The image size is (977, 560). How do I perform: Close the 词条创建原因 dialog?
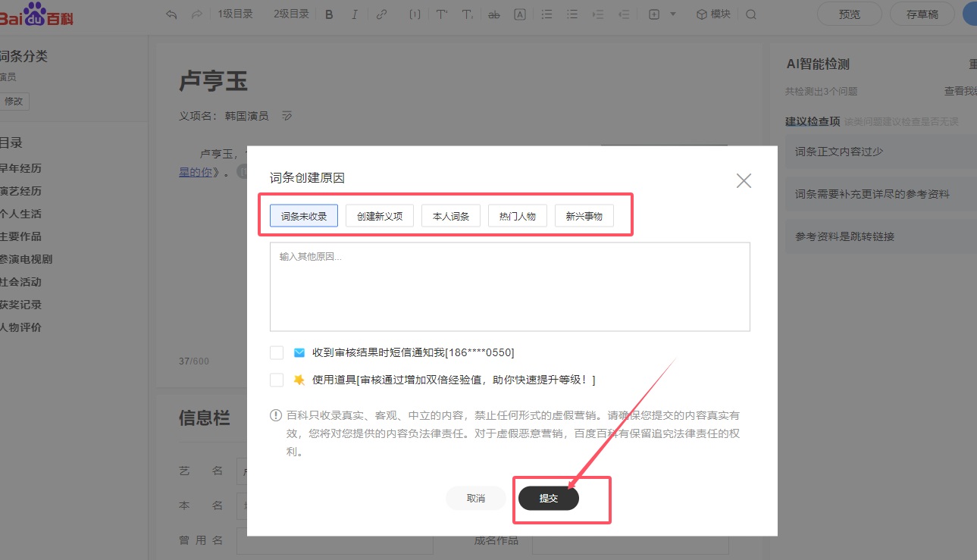coord(744,180)
